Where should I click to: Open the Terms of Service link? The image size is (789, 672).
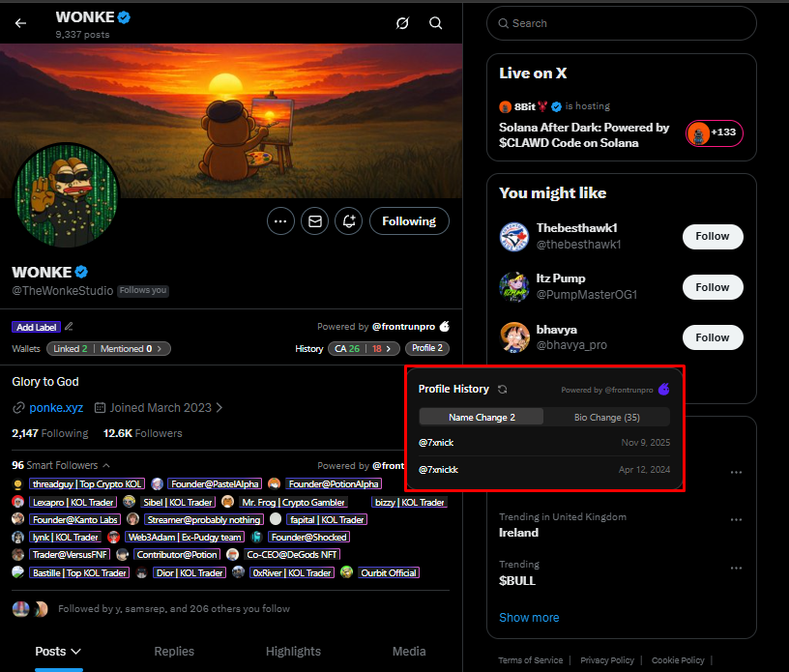[531, 660]
